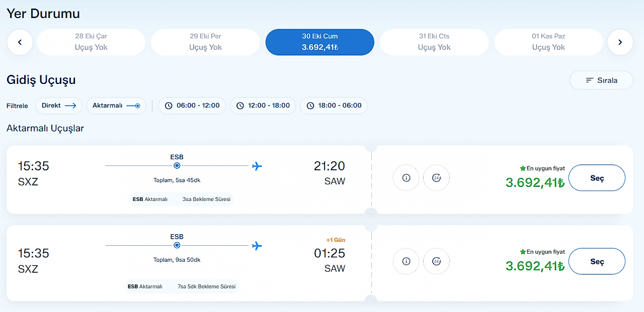The width and height of the screenshot is (644, 312).
Task: Click airplane icon on first flight route
Action: click(x=257, y=166)
